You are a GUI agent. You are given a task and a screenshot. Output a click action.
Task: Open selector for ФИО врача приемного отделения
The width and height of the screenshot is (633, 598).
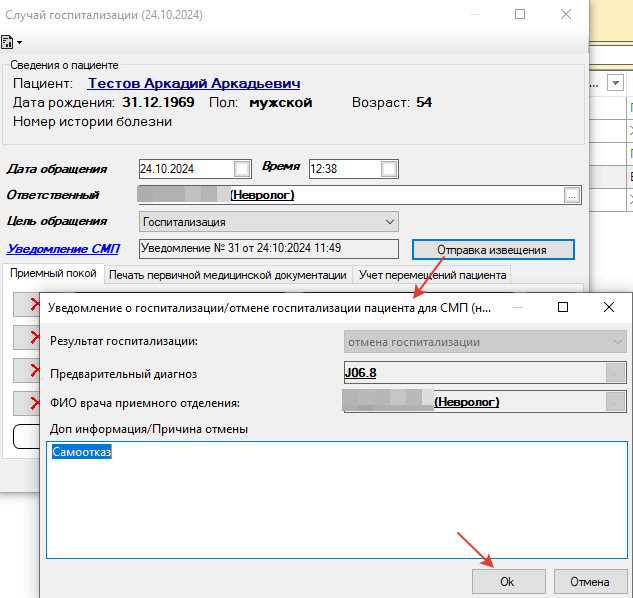pos(616,402)
